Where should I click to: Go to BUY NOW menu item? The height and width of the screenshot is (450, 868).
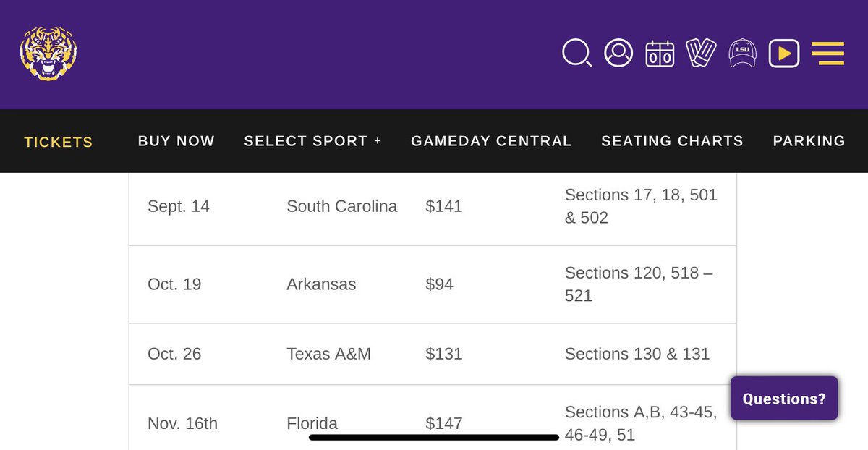176,141
